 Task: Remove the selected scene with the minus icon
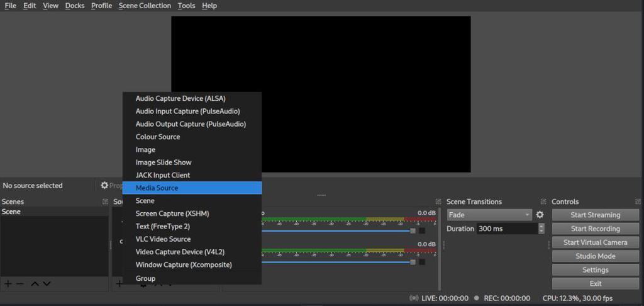pyautogui.click(x=19, y=284)
